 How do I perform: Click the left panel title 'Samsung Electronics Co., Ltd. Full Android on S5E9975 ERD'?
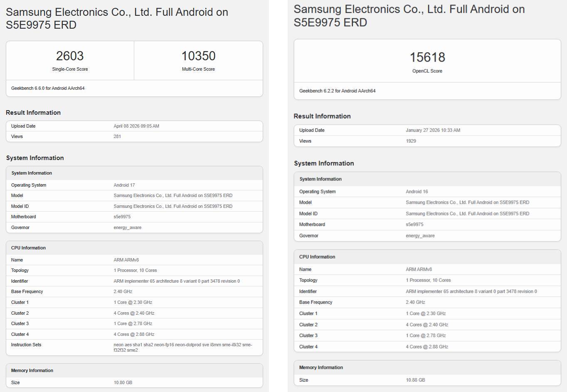point(117,18)
